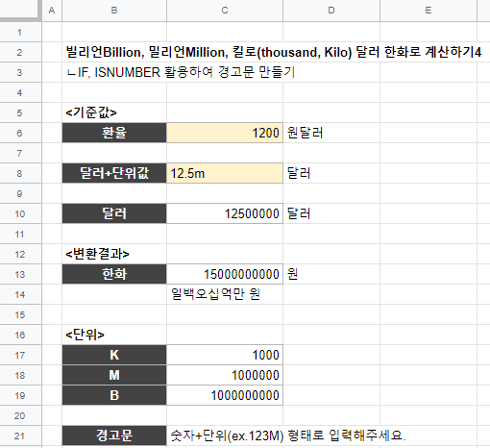Click the 달러 unit text beside 12.5m

coord(299,173)
